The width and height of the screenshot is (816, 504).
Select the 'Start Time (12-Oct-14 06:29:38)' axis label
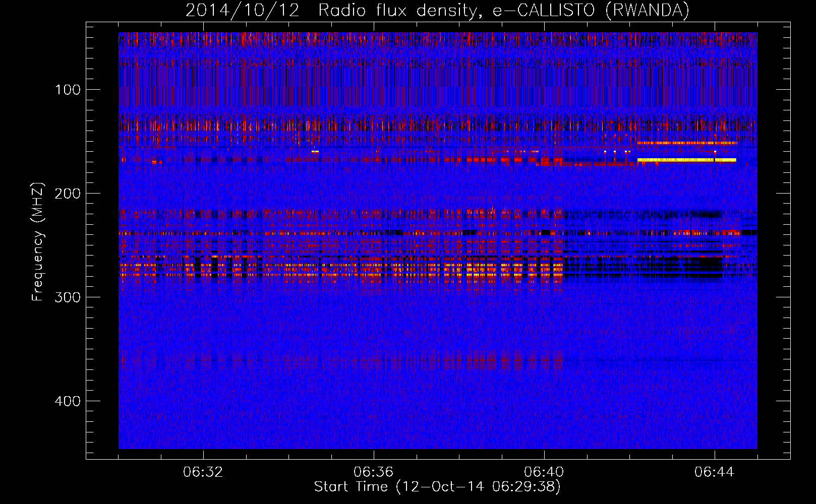(x=437, y=487)
